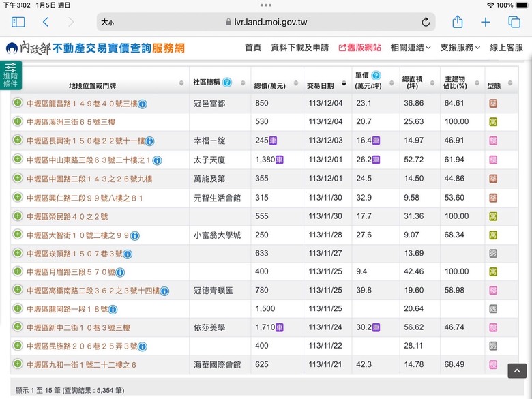Click type badge in 幸福一綻 row
The image size is (532, 399).
pos(493,141)
